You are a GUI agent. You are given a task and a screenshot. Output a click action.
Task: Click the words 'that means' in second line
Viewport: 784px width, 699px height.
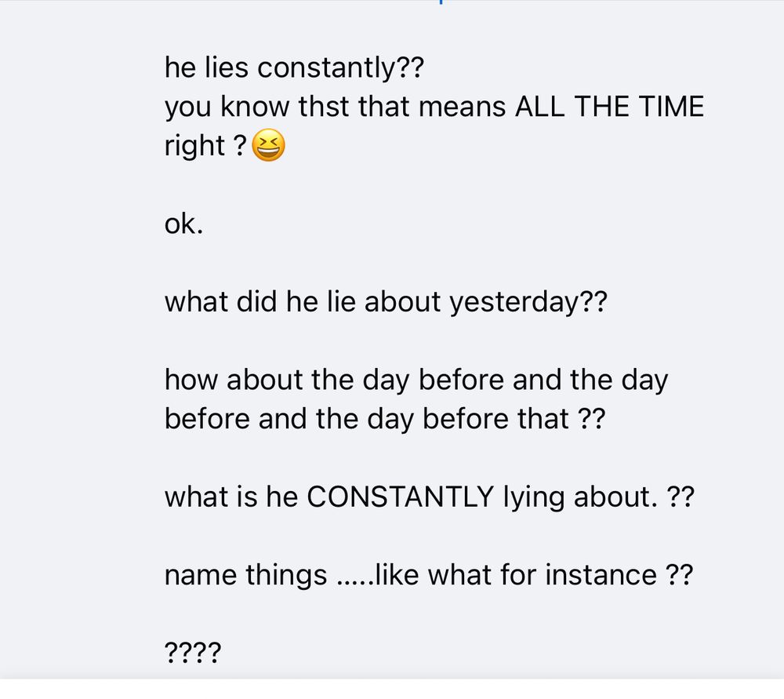pos(432,107)
